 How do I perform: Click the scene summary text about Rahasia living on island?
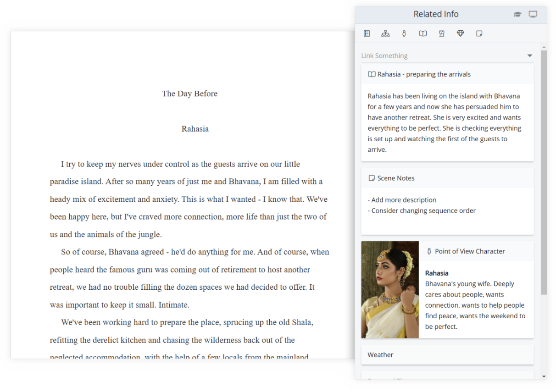(445, 123)
